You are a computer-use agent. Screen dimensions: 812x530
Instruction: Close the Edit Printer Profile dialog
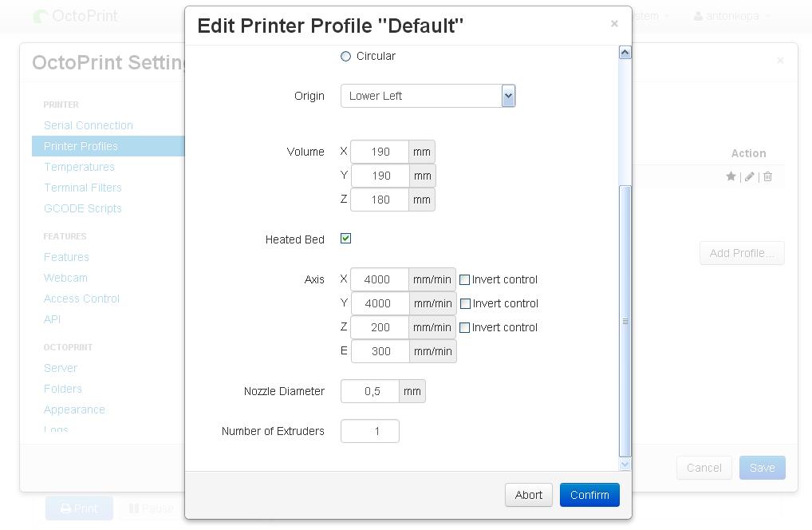tap(614, 24)
